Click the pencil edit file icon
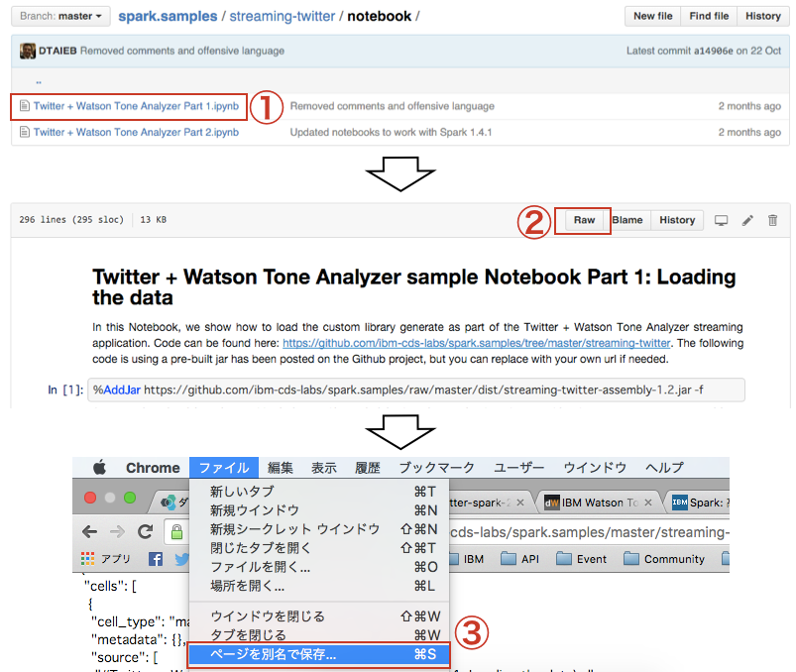Image resolution: width=796 pixels, height=672 pixels. click(747, 220)
